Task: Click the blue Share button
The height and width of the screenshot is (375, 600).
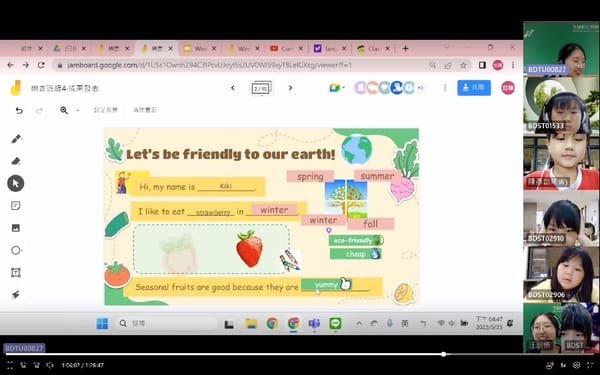Action: click(x=474, y=88)
